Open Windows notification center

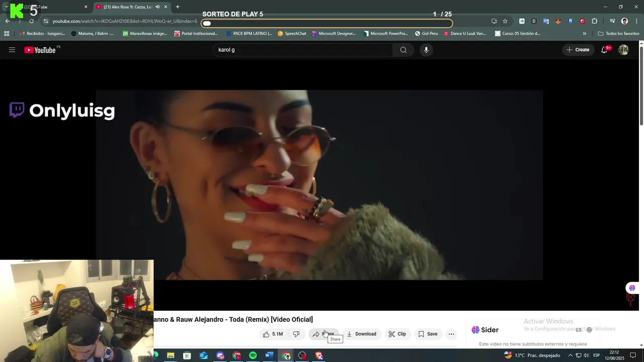pos(633,355)
